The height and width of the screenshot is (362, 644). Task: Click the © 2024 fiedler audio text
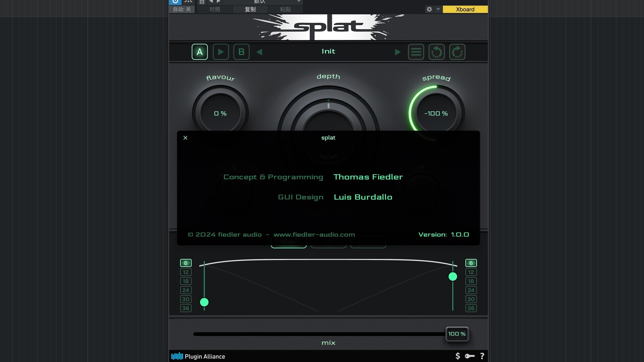(x=225, y=235)
